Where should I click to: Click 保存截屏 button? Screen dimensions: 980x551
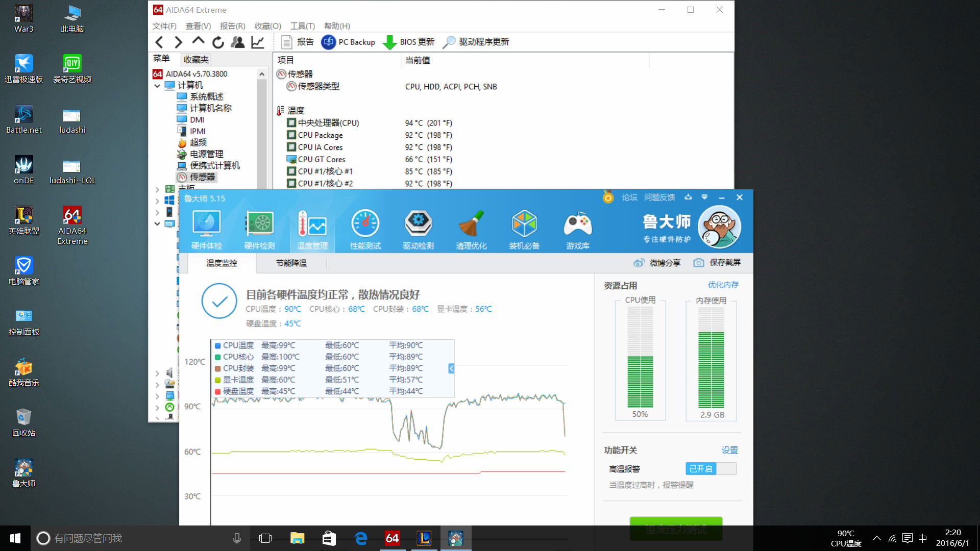pyautogui.click(x=717, y=262)
